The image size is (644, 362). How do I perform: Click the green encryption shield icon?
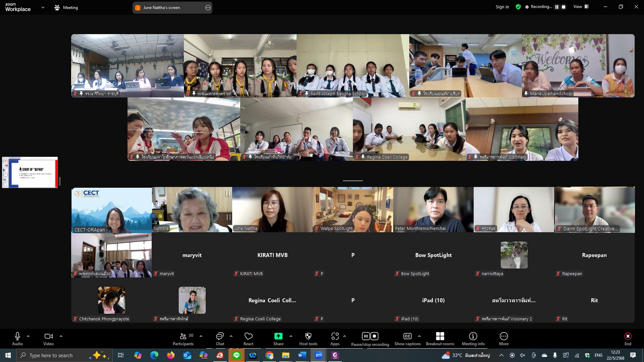(518, 7)
